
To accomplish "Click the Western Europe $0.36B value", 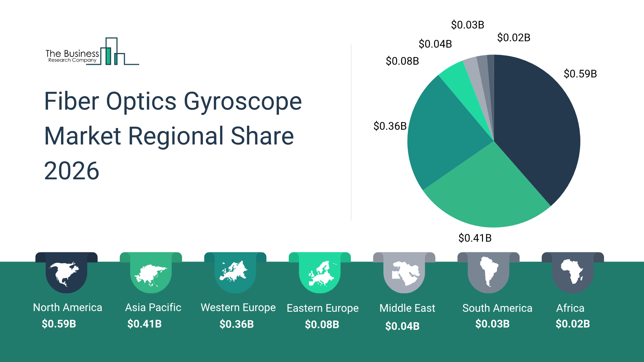I will [236, 324].
